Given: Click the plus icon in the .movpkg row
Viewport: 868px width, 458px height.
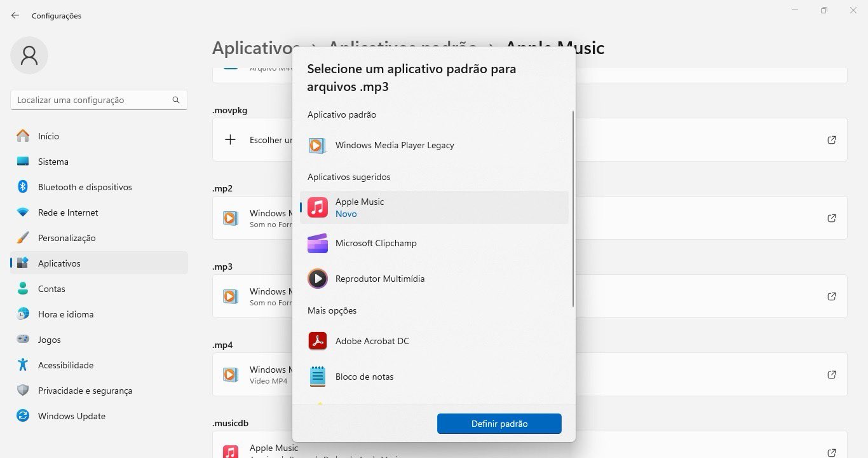Looking at the screenshot, I should (231, 140).
